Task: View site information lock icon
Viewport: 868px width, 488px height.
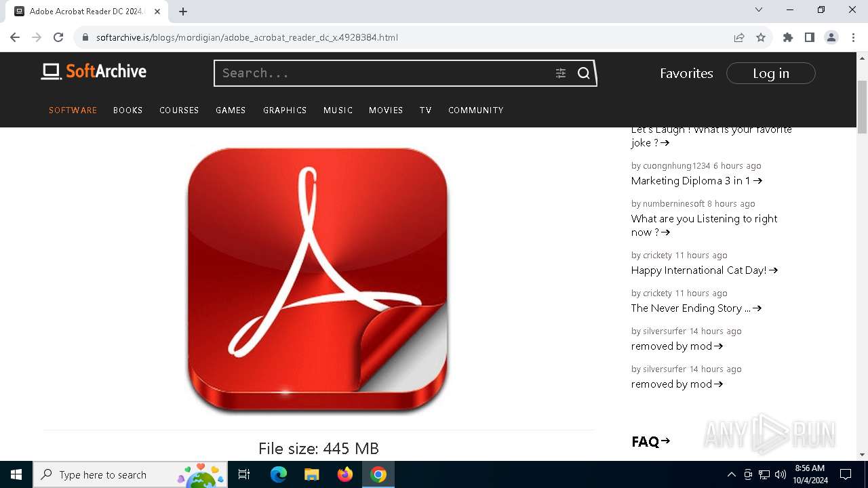Action: point(85,37)
